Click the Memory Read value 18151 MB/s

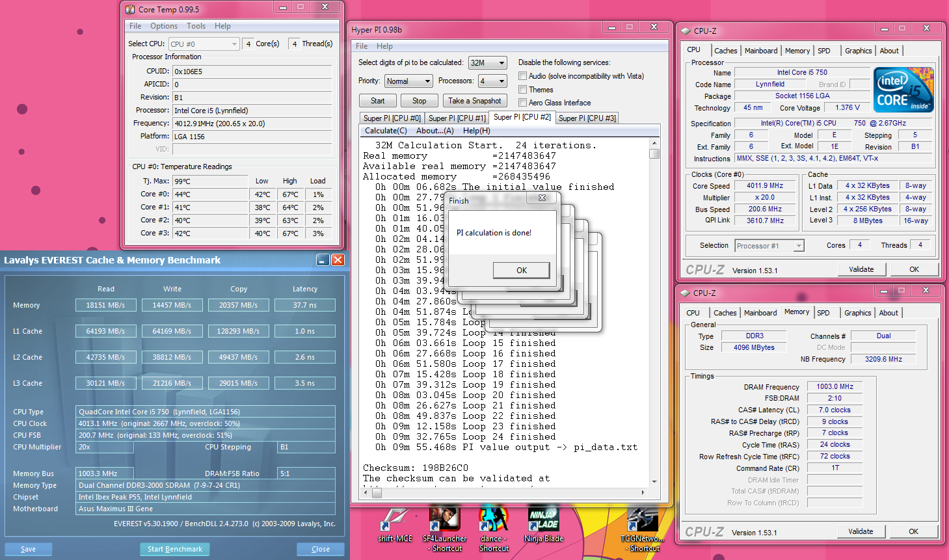click(x=105, y=305)
